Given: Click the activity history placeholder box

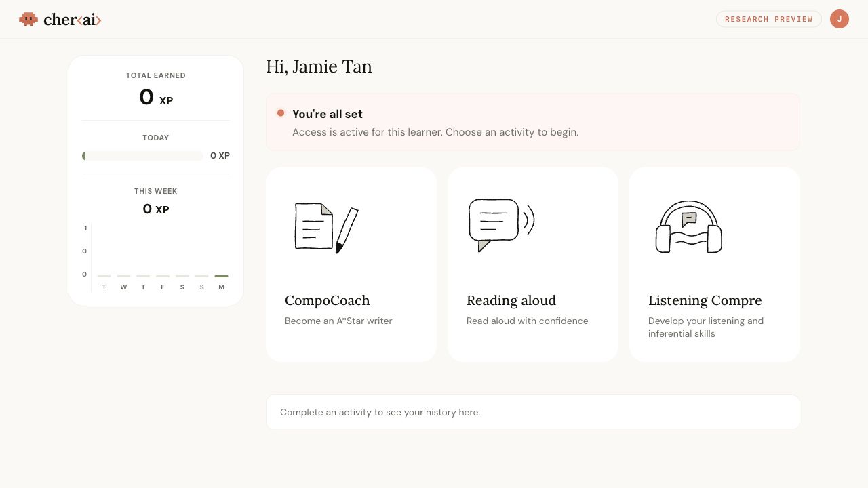Looking at the screenshot, I should click(x=533, y=412).
